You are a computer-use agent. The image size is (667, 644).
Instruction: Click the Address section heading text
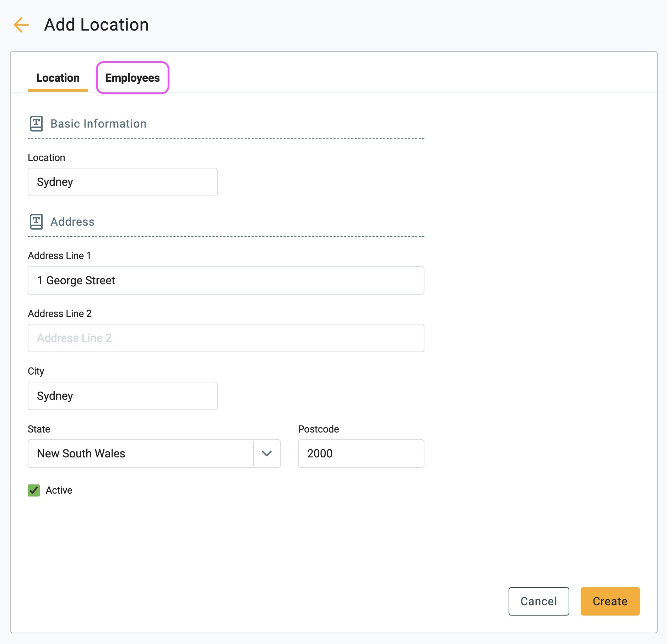tap(72, 222)
